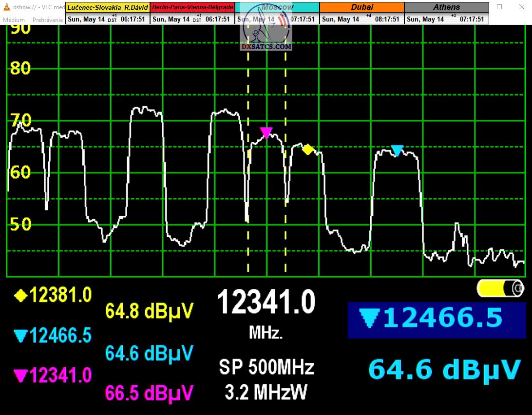Click the highlighted blue 12466.5 frequency box

pyautogui.click(x=436, y=320)
